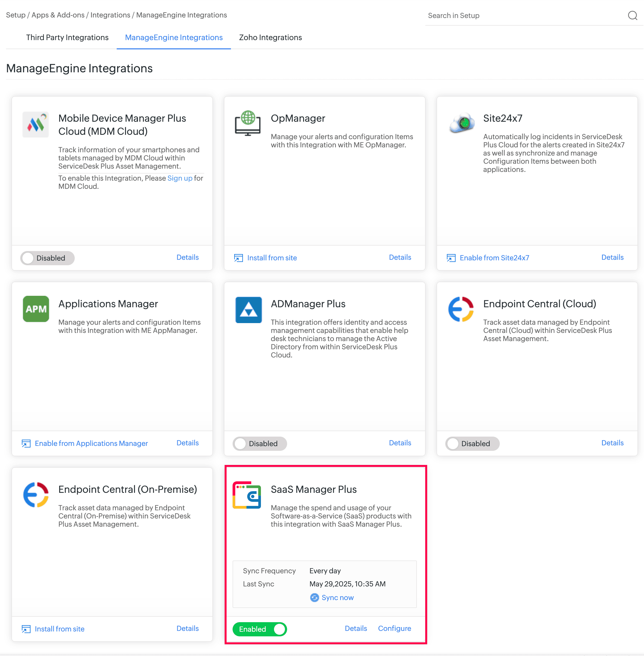
Task: Click the Site24x7 cloud icon
Action: tap(461, 123)
